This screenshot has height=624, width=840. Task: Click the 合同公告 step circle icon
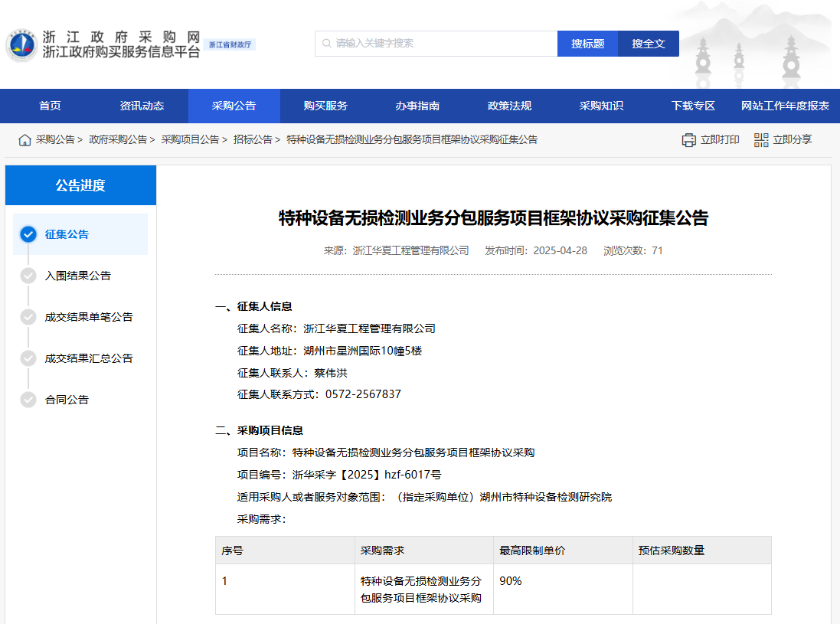pyautogui.click(x=28, y=400)
